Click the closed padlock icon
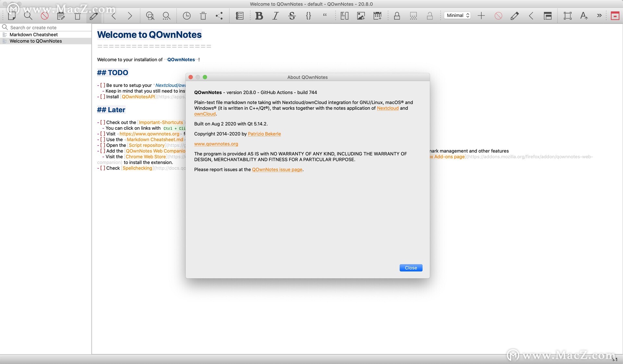 click(x=397, y=16)
